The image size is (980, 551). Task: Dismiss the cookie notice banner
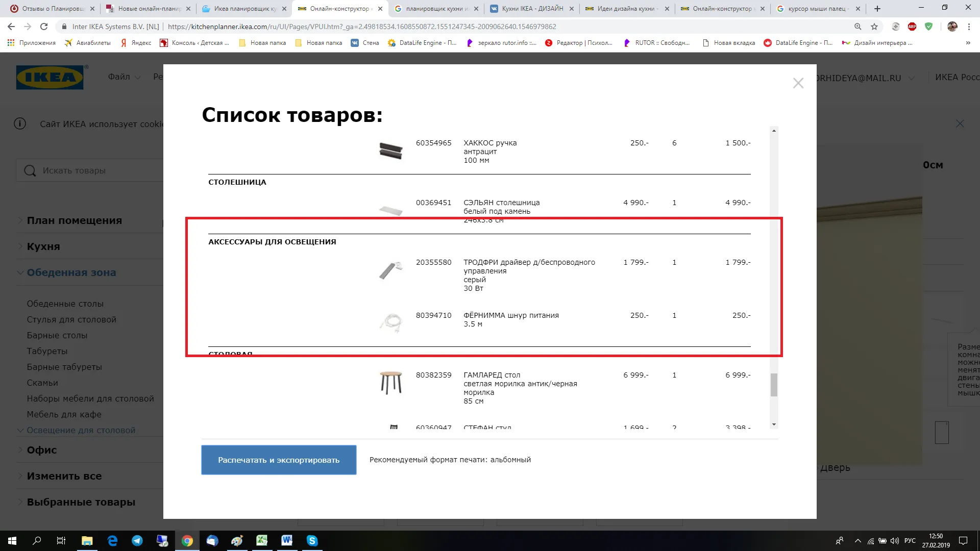[x=960, y=124]
